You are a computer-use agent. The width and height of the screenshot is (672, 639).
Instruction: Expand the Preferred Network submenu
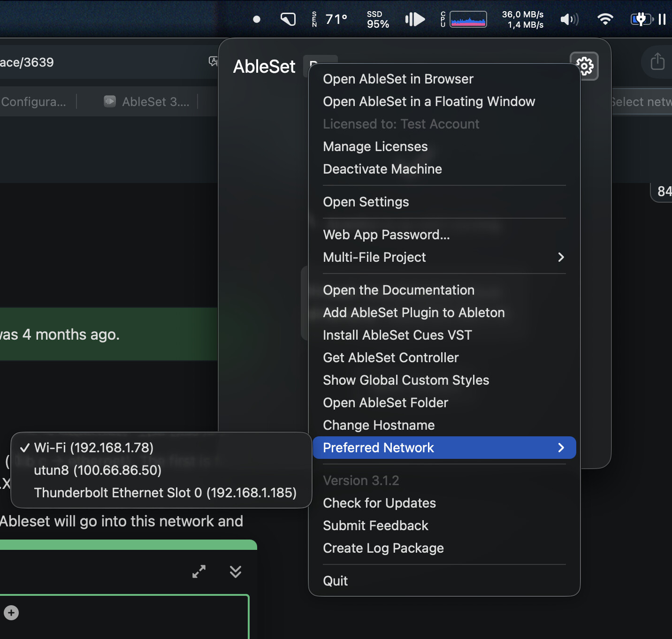(444, 448)
